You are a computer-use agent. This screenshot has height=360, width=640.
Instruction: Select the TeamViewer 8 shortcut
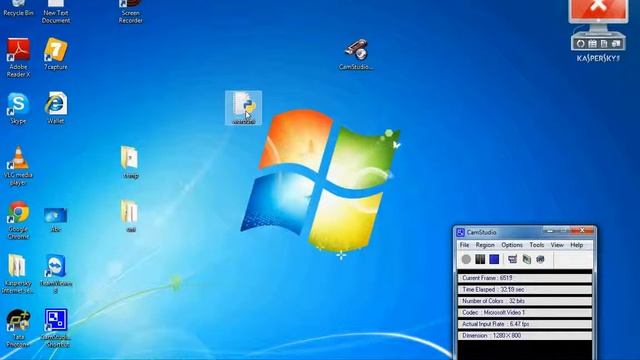56,273
